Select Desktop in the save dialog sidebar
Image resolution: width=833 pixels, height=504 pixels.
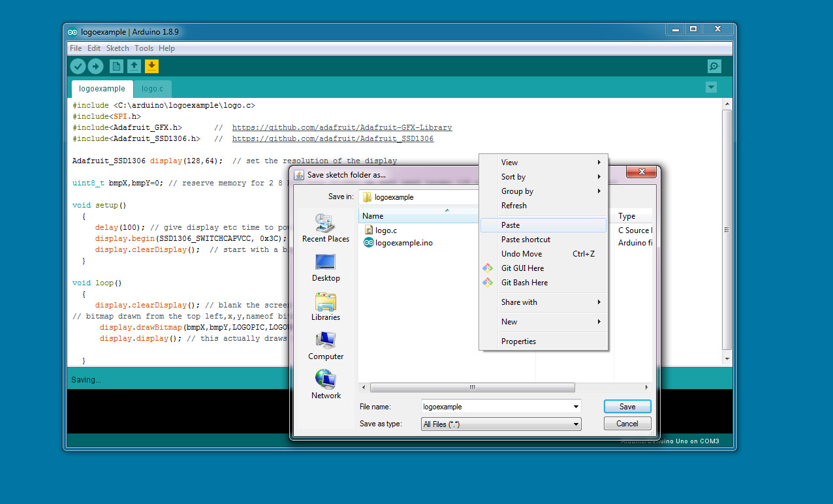pos(326,268)
